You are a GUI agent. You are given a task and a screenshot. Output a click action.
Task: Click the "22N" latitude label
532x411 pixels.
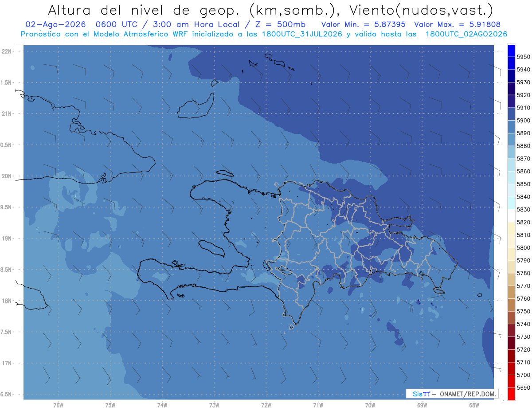pos(7,51)
